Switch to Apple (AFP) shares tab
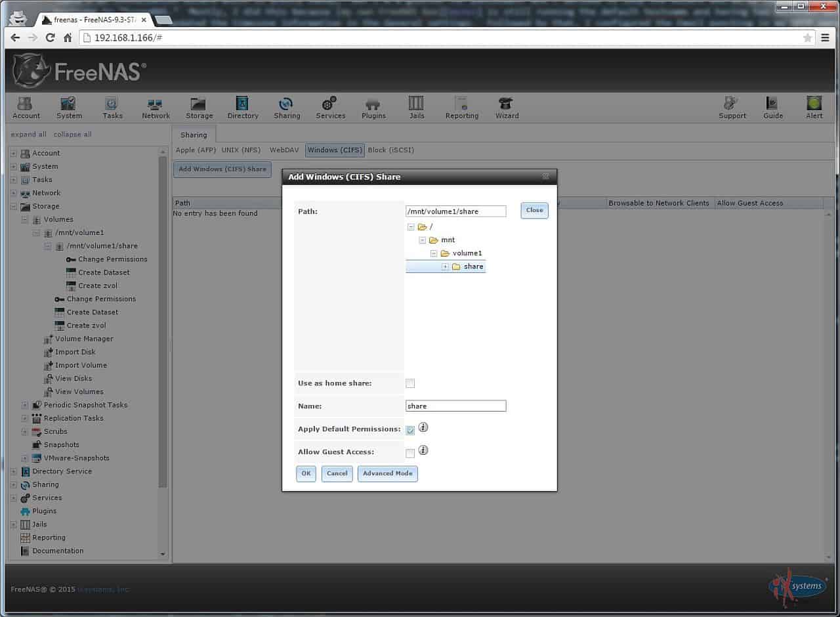Viewport: 840px width, 617px height. [196, 150]
